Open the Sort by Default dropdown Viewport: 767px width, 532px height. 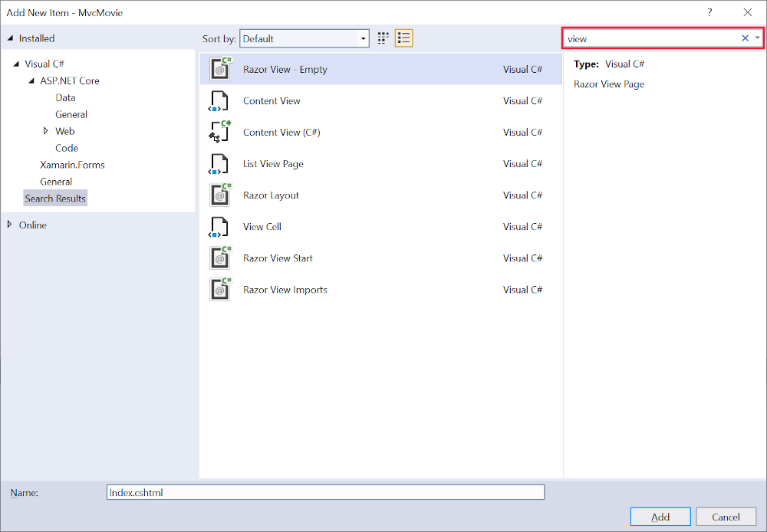(304, 38)
